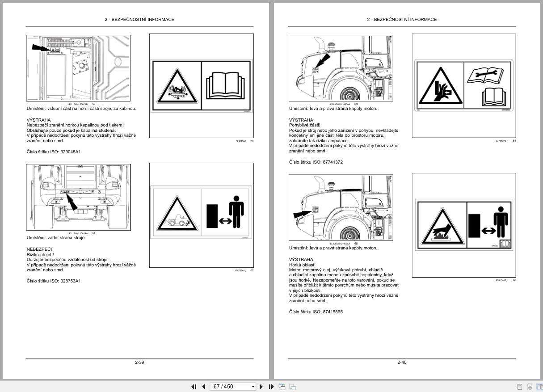Click right page header 'BEZPEČNOSTNÍ INFORMACE'
This screenshot has width=543, height=392.
[405, 20]
